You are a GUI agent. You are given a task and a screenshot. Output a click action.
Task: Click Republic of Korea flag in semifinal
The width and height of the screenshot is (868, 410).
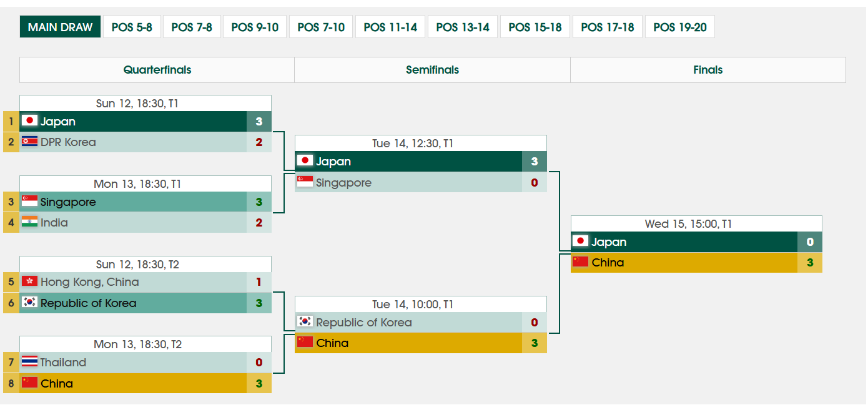pyautogui.click(x=305, y=322)
